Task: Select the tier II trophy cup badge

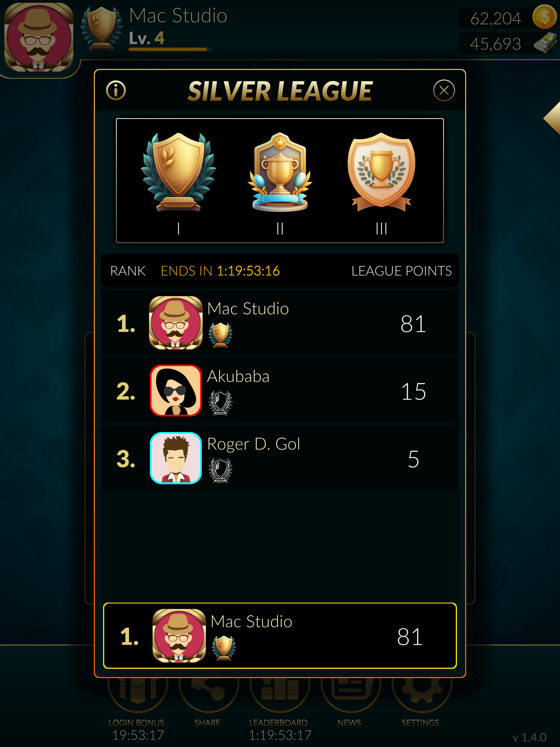Action: [280, 172]
